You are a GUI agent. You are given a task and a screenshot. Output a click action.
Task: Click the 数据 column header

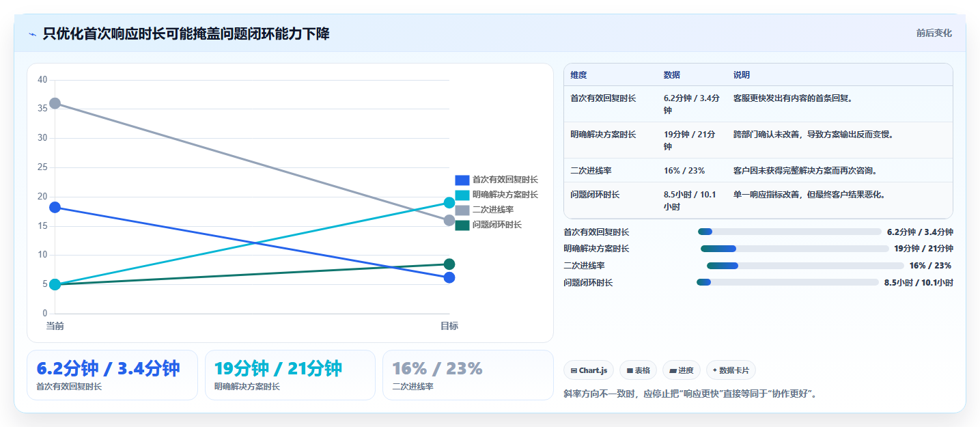(671, 75)
